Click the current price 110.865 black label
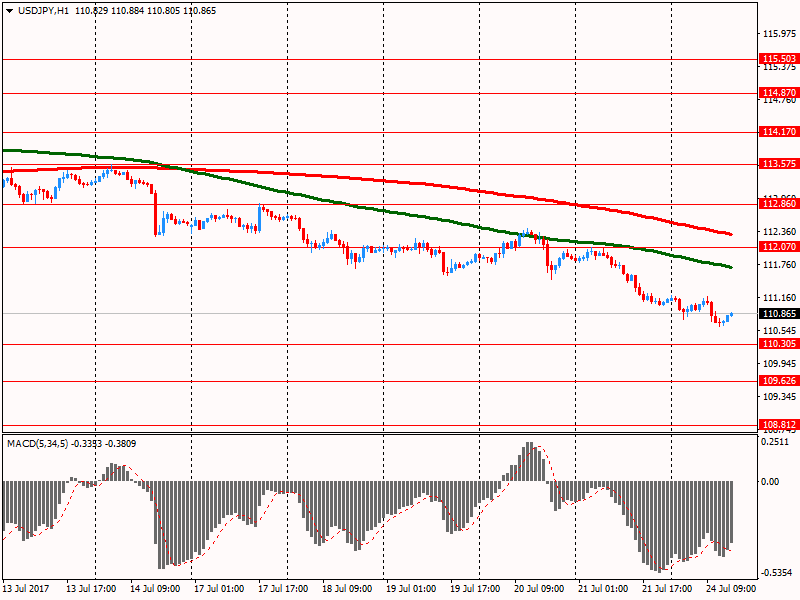The image size is (800, 600). pyautogui.click(x=779, y=314)
